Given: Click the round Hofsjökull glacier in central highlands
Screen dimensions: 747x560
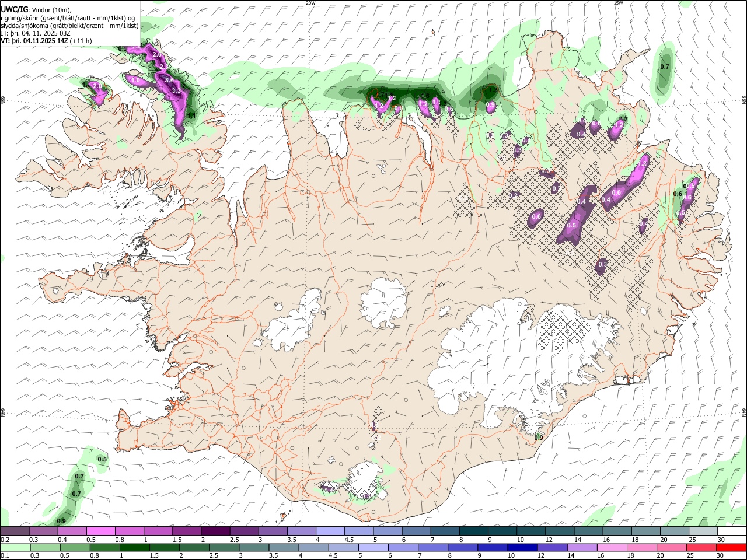Looking at the screenshot, I should tap(383, 302).
